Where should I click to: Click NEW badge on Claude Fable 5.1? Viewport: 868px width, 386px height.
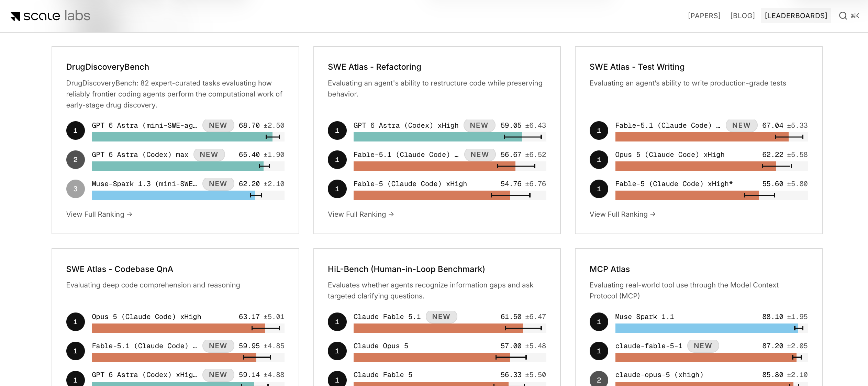(441, 317)
